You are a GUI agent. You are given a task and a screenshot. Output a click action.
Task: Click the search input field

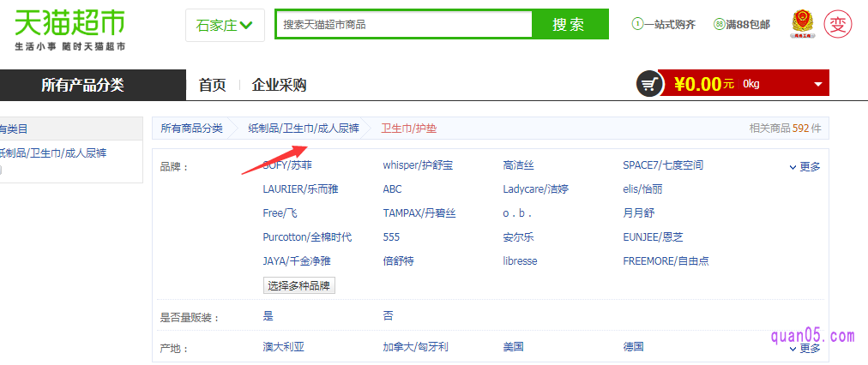click(x=404, y=24)
